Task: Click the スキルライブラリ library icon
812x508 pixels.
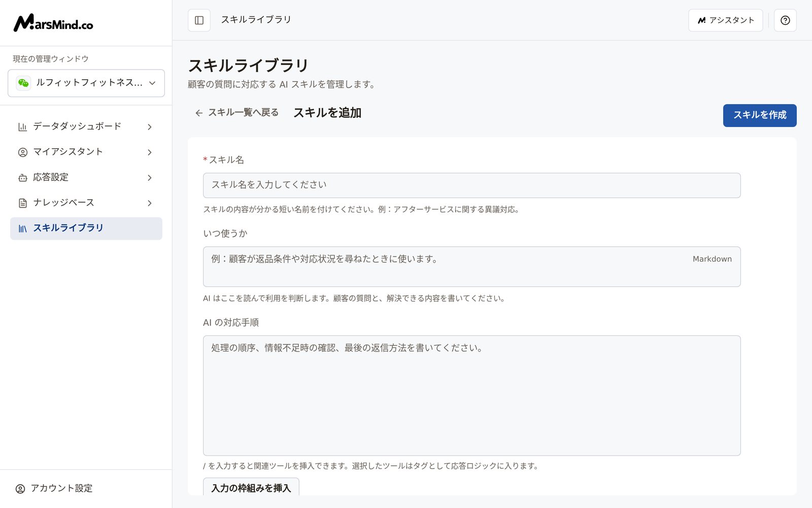Action: [x=22, y=229]
